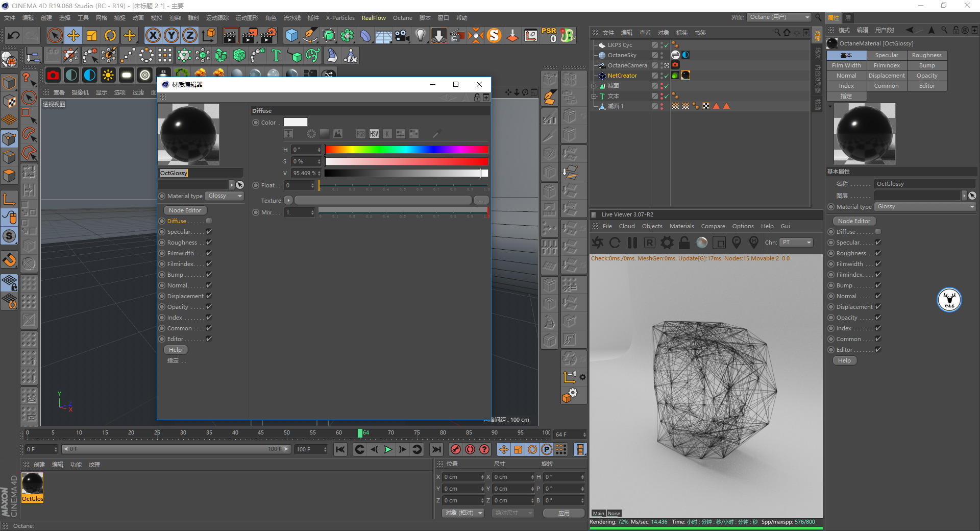Click Help button in material editor

(x=176, y=350)
